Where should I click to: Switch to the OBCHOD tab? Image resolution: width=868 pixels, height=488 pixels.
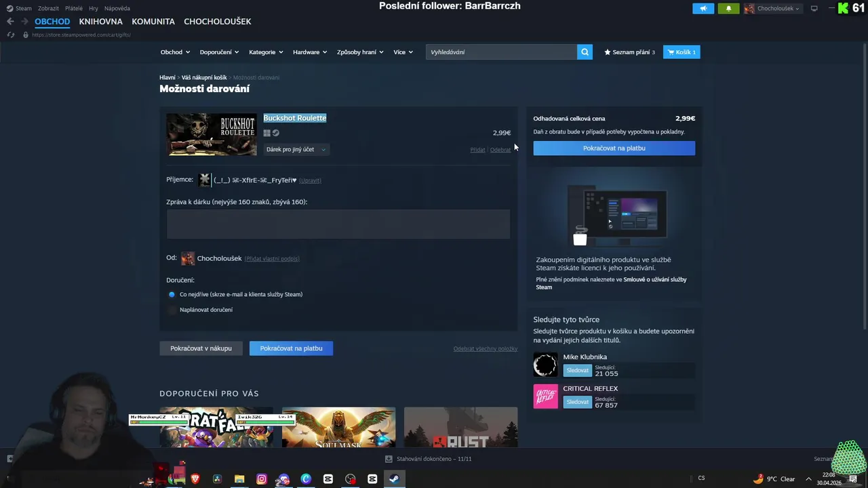(x=52, y=22)
